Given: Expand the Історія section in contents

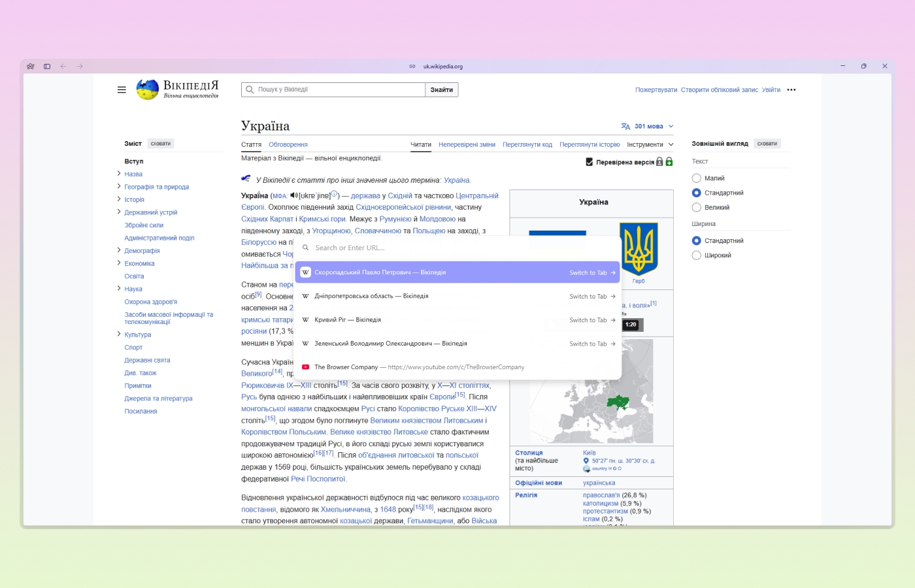Looking at the screenshot, I should [119, 199].
